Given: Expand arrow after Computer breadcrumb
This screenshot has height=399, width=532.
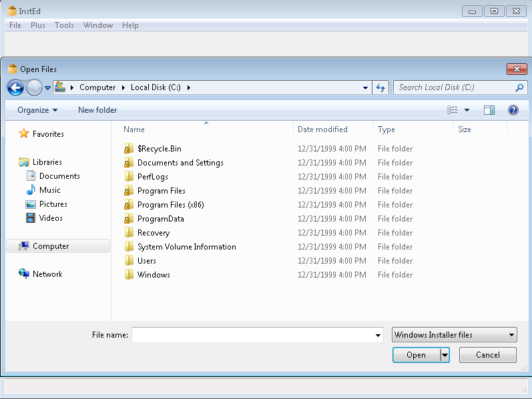Looking at the screenshot, I should pos(123,87).
